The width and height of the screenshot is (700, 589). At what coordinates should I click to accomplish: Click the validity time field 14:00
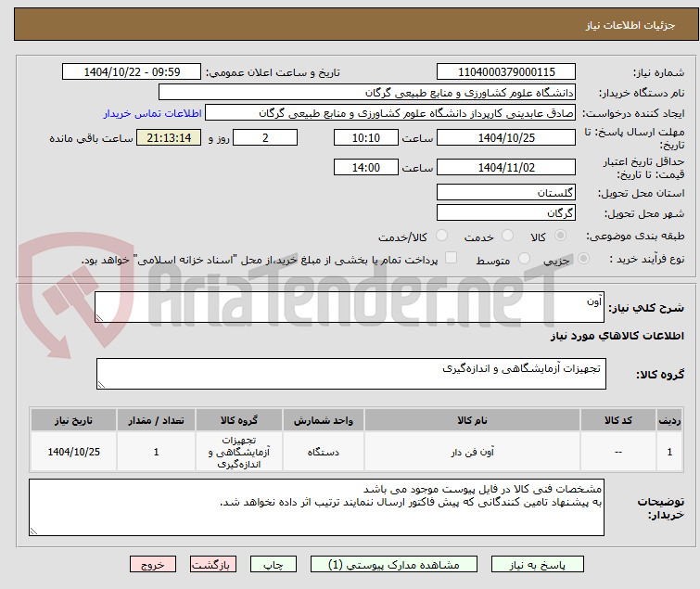point(366,167)
